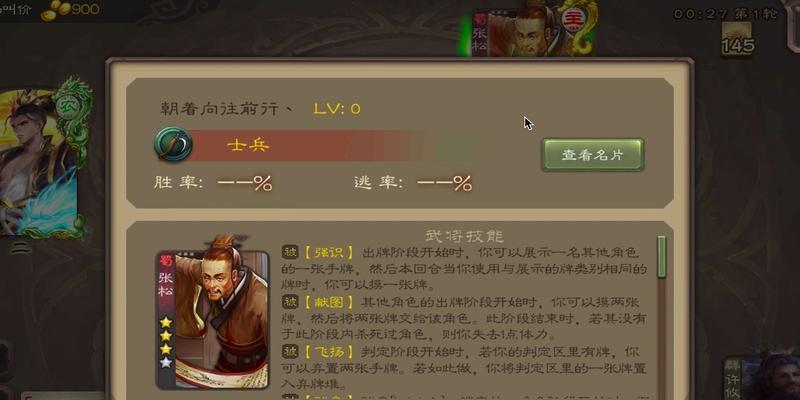The height and width of the screenshot is (400, 800).
Task: Click the player name 朝着向往前行
Action: (x=227, y=109)
